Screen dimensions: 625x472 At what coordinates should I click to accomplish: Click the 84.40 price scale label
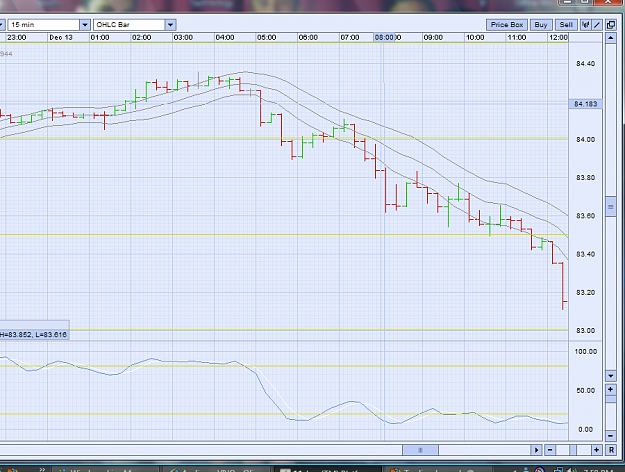[x=586, y=64]
